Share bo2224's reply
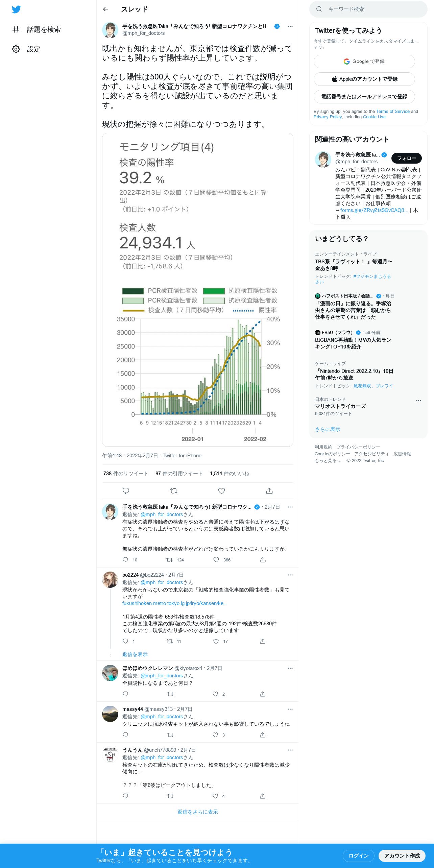Image resolution: width=434 pixels, height=868 pixels. tap(263, 641)
